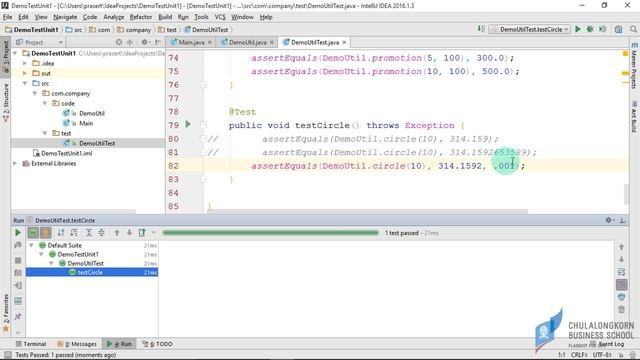Screen dimensions: 640x360
Task: Collapse DemoTestUnit1 project root node
Action: coord(16,53)
